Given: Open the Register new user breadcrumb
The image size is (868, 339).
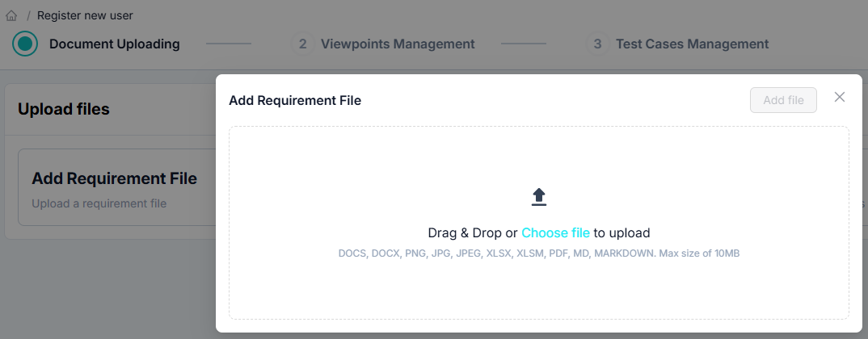Looking at the screenshot, I should pos(85,15).
